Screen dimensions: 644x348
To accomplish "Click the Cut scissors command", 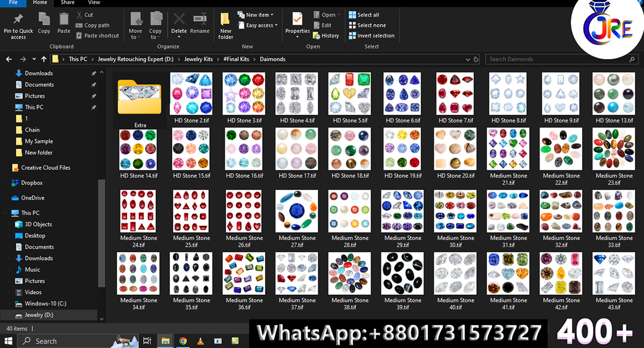I will [84, 15].
